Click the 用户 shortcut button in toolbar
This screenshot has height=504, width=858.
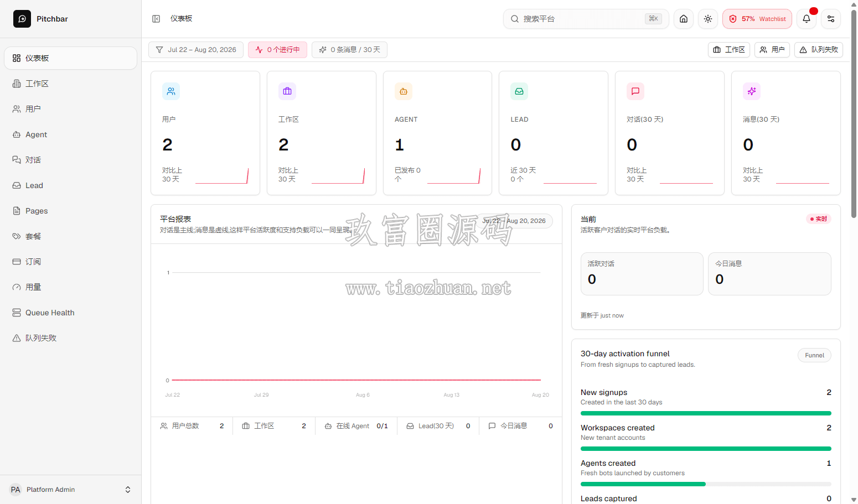coord(772,50)
